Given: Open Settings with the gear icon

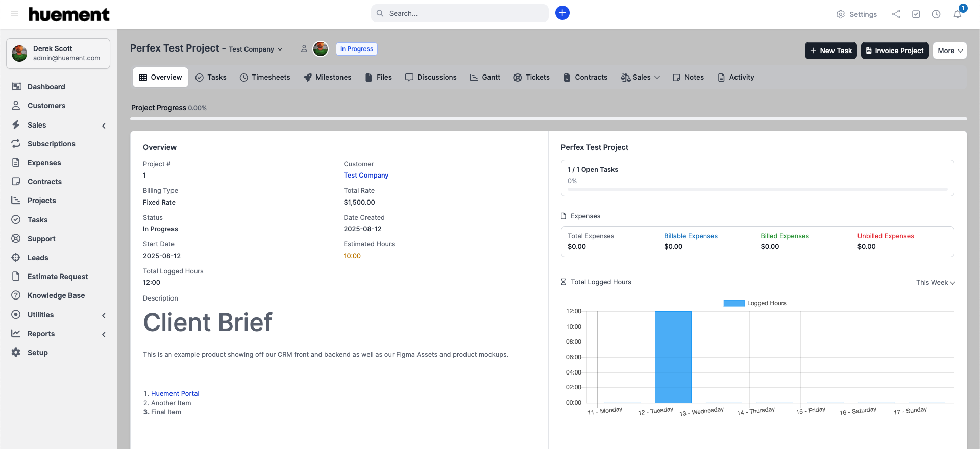Looking at the screenshot, I should click(x=841, y=14).
